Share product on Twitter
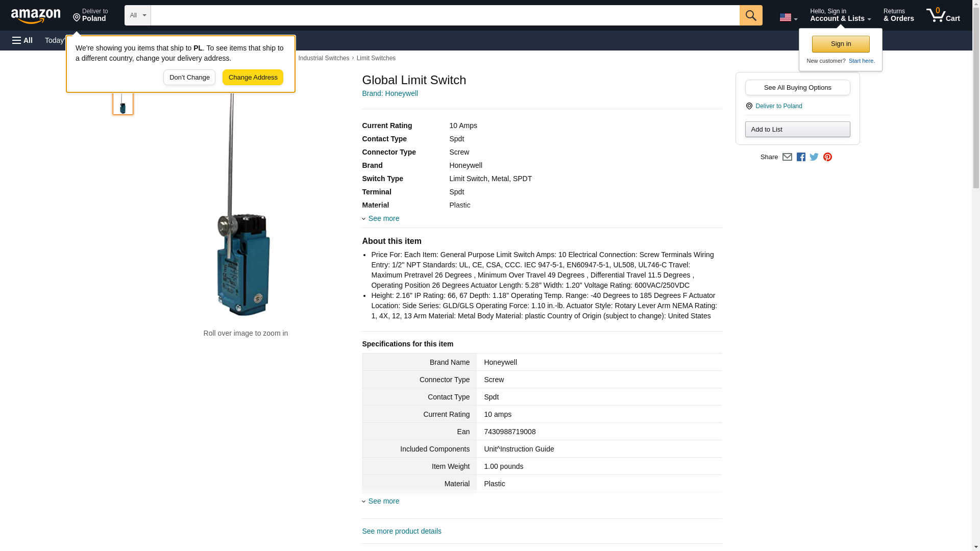This screenshot has height=551, width=980. (814, 157)
